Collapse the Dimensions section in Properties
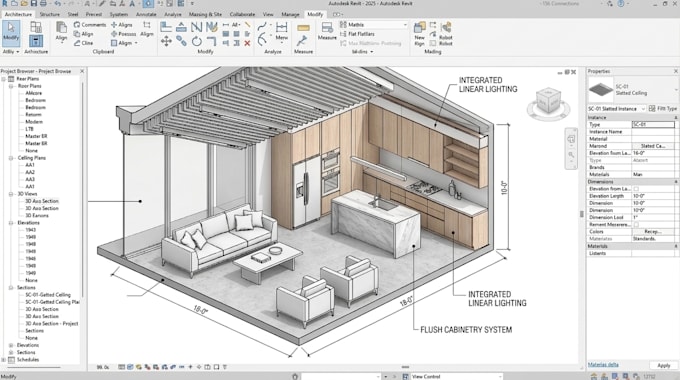Image resolution: width=680 pixels, height=380 pixels. 675,182
